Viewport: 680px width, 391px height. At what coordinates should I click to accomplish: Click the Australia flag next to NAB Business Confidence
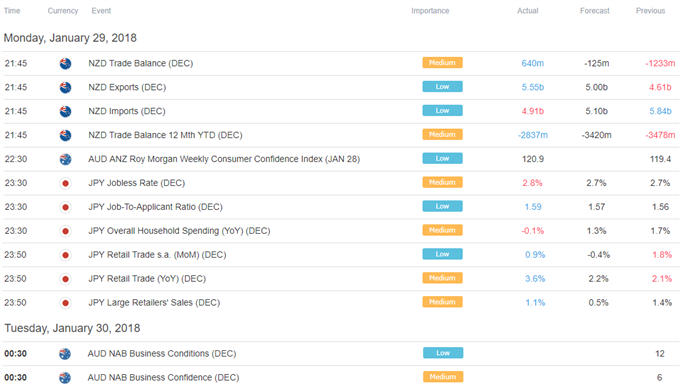point(65,378)
